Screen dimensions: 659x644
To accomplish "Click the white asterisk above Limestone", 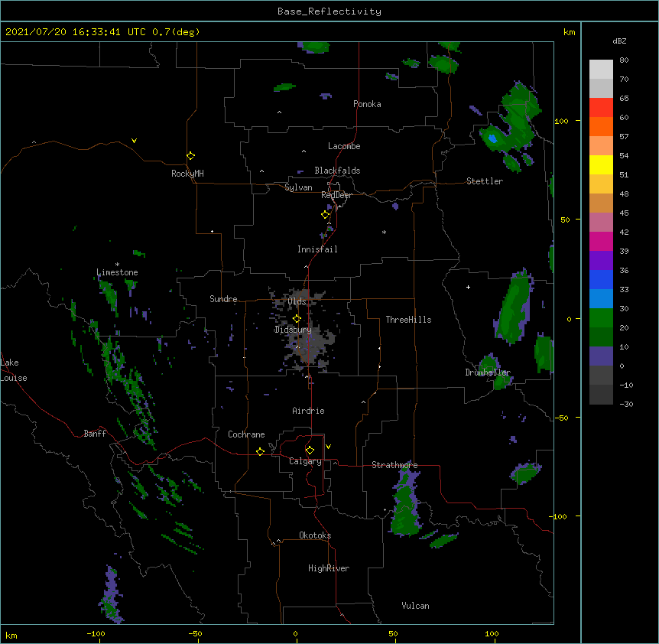I will coord(117,265).
